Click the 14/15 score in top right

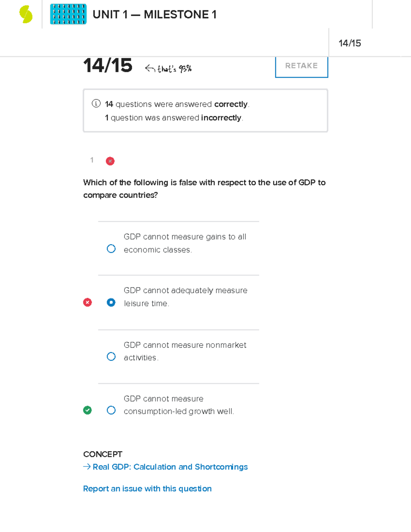(x=350, y=43)
